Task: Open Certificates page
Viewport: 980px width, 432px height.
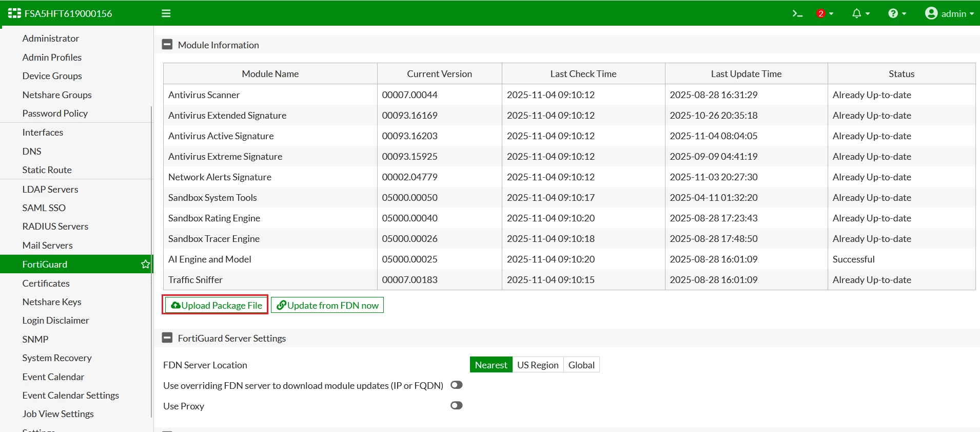Action: pyautogui.click(x=46, y=283)
